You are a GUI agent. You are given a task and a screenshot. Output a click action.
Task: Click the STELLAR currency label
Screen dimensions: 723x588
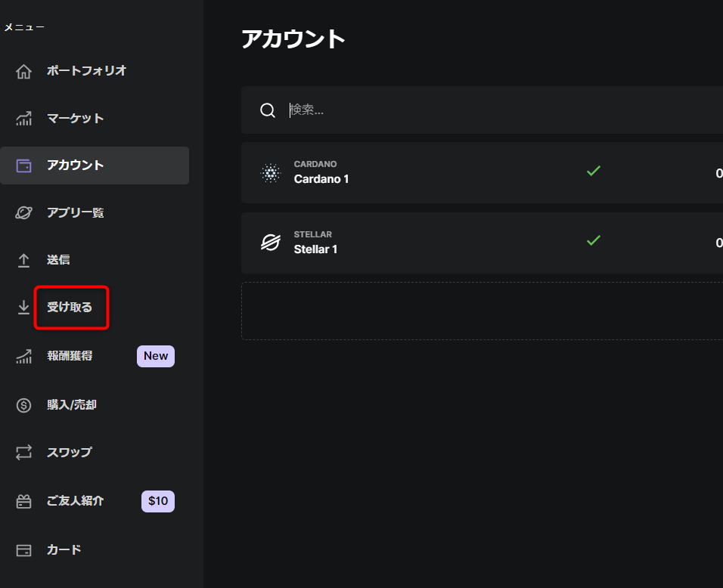click(313, 234)
